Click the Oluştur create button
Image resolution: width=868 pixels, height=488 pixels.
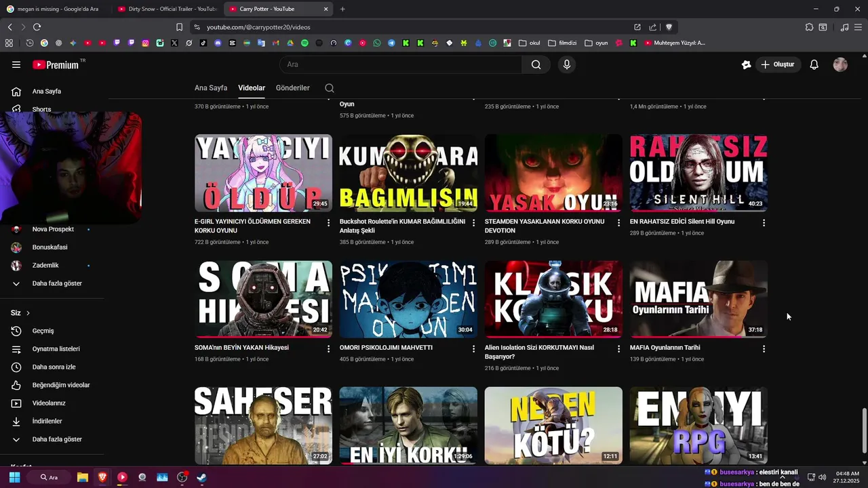click(778, 64)
